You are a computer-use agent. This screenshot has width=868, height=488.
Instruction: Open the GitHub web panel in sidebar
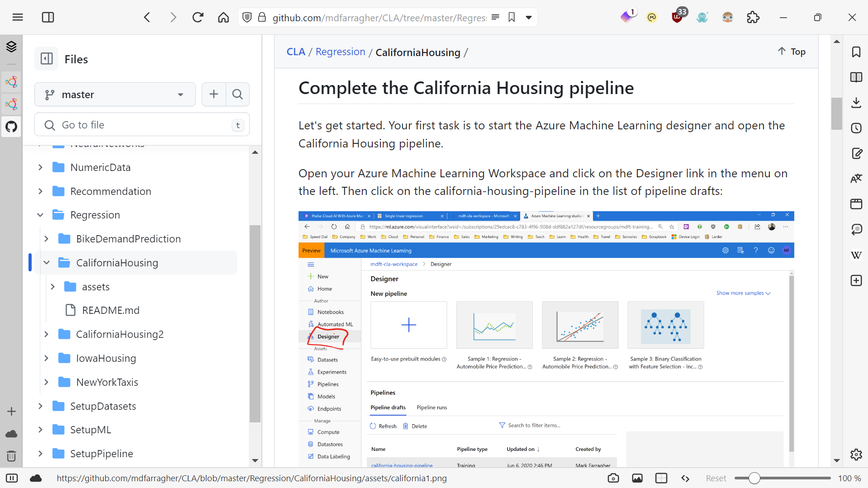pos(11,126)
